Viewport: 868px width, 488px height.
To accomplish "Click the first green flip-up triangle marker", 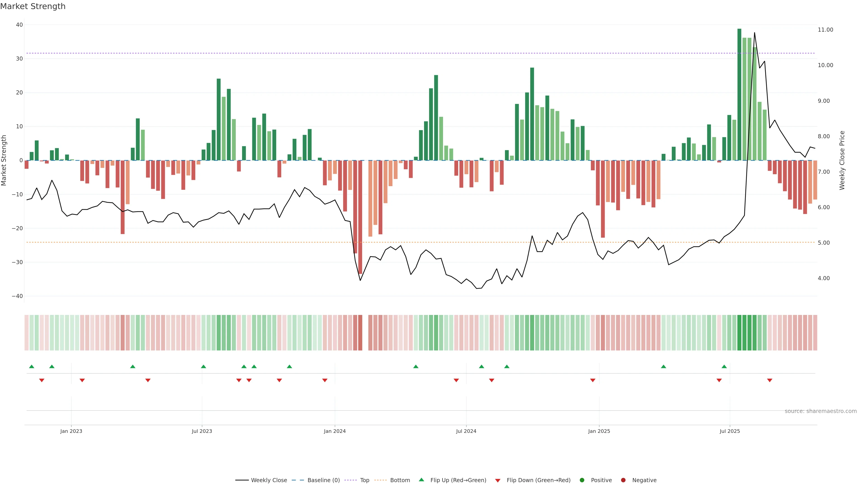I will (x=32, y=366).
